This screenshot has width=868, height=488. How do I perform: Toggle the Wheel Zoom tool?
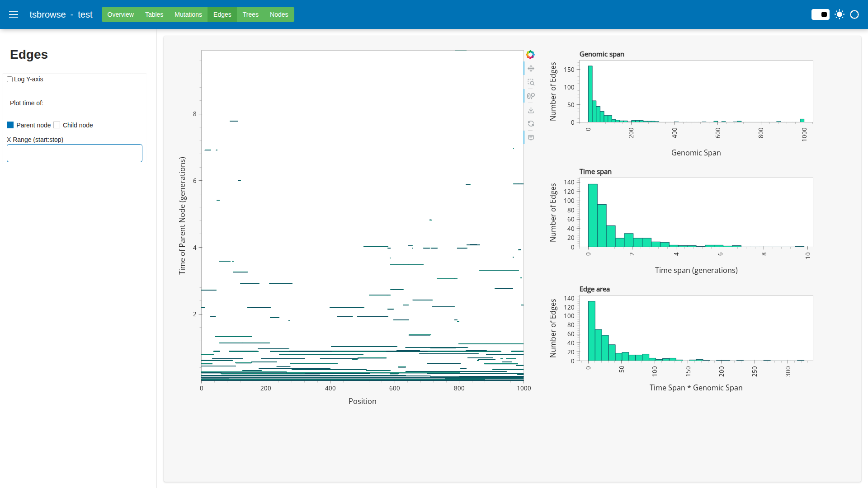(531, 96)
